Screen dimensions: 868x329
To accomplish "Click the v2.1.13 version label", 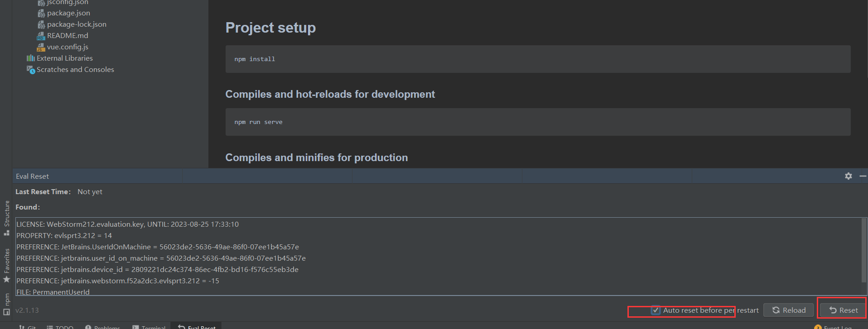I will tap(27, 310).
